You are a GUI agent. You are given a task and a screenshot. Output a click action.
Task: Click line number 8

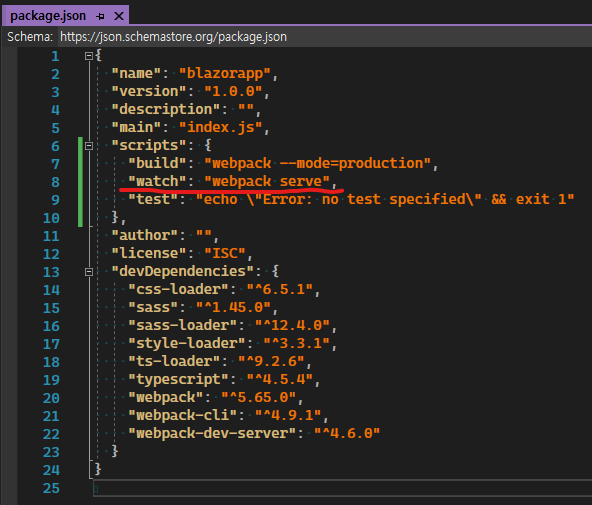pos(55,182)
